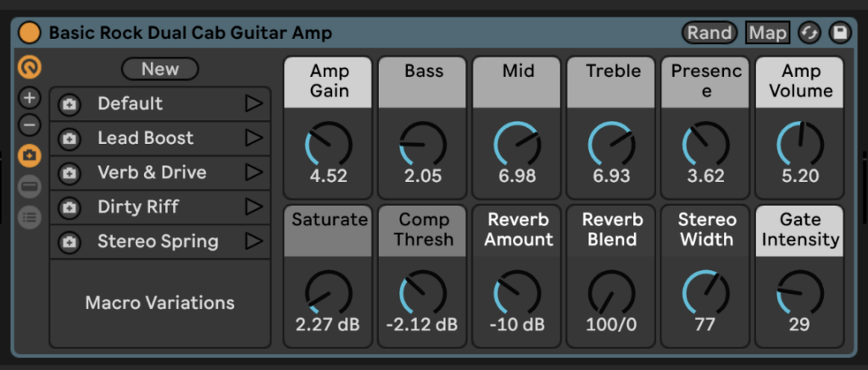Click the camera icon to overwrite Lead Boost
This screenshot has height=370, width=868.
(x=69, y=139)
